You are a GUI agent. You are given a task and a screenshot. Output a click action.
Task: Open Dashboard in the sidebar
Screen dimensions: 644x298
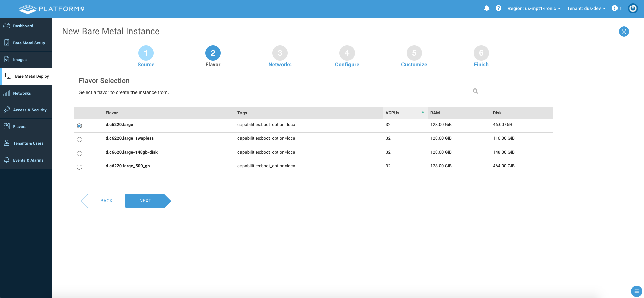click(x=26, y=26)
